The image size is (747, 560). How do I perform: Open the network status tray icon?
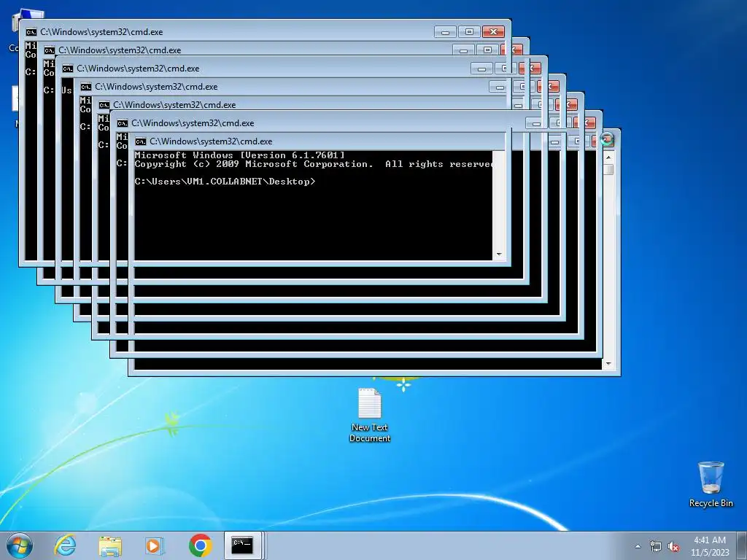(x=656, y=546)
